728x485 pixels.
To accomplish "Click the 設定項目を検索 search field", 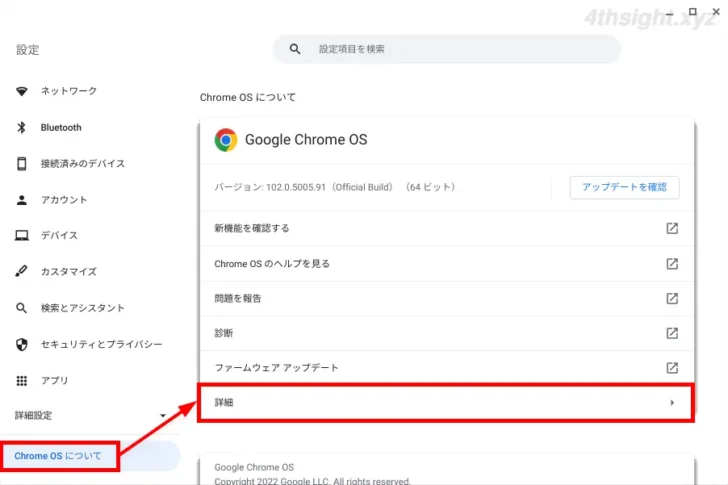I will click(447, 49).
